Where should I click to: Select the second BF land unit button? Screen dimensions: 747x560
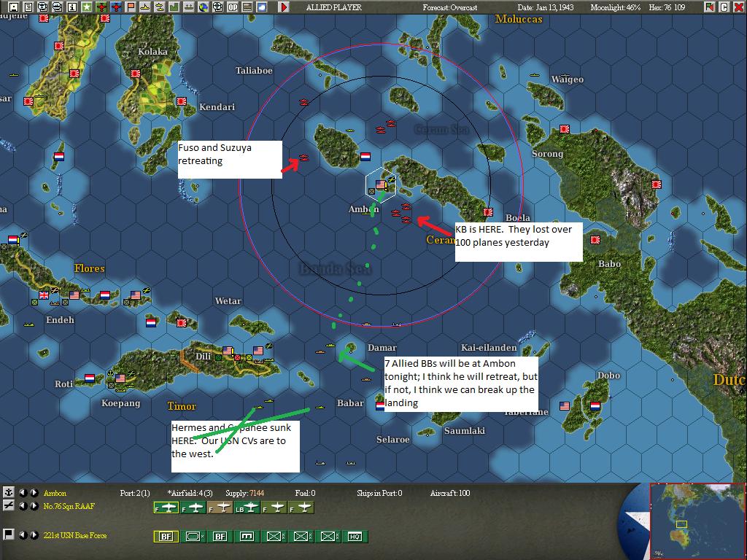[220, 537]
